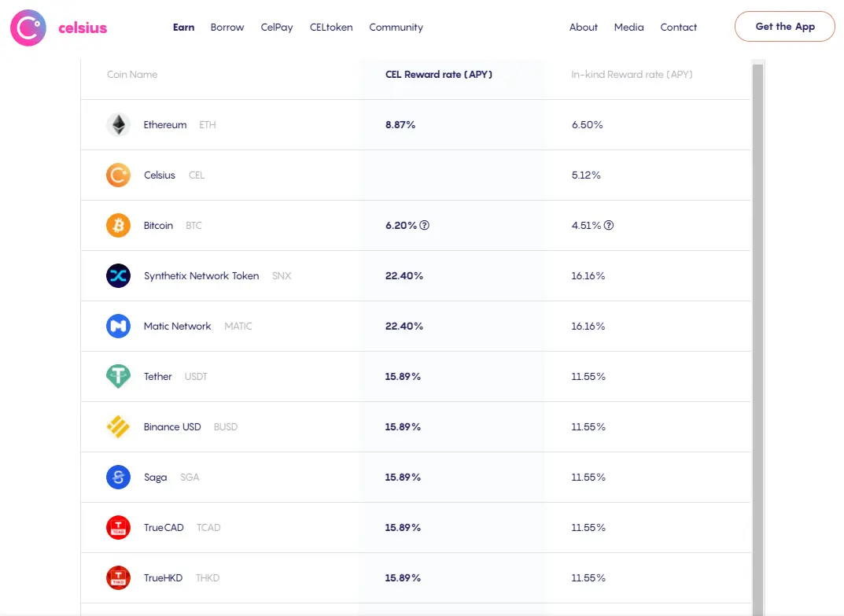Viewport: 844px width, 616px height.
Task: Click Tether's 15.89% CEL reward rate
Action: coord(403,376)
